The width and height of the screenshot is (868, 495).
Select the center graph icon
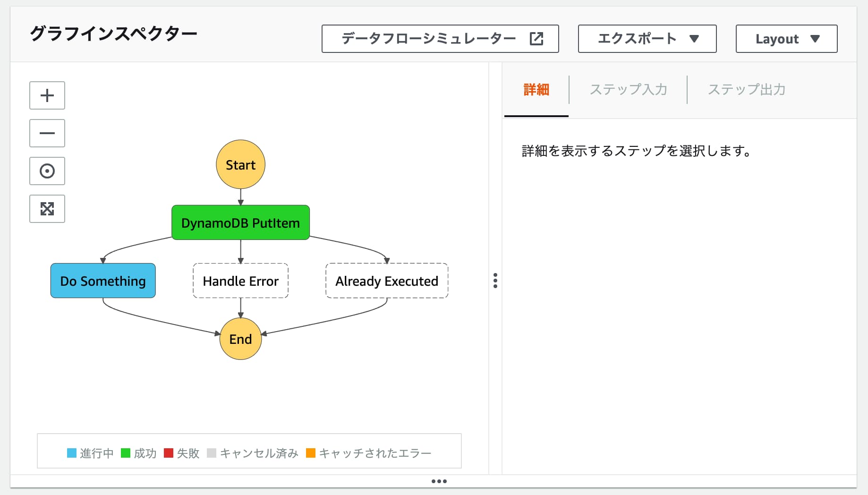pyautogui.click(x=47, y=171)
